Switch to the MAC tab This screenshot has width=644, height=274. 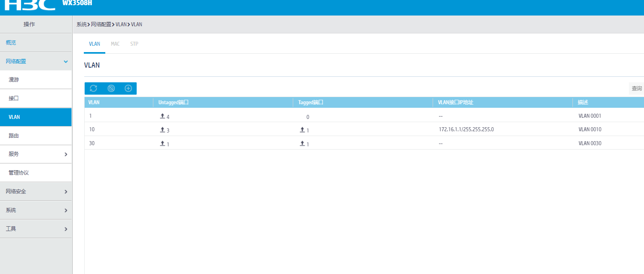tap(115, 44)
